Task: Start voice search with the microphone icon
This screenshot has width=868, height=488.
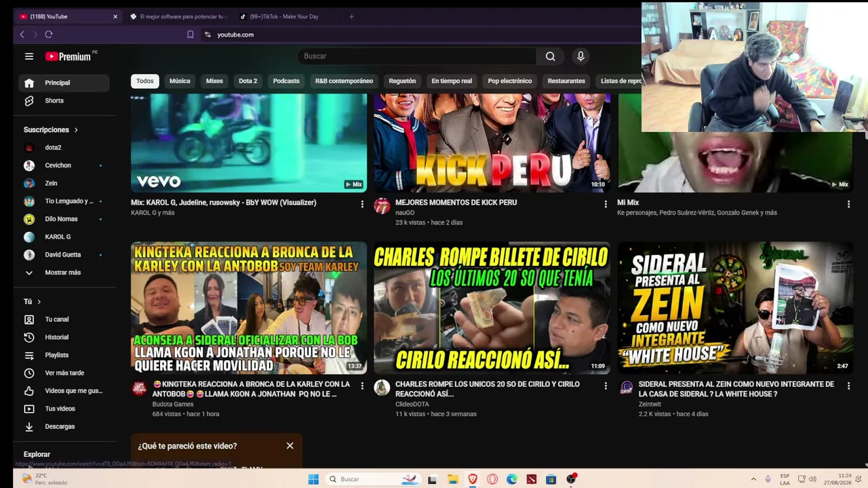Action: (580, 56)
